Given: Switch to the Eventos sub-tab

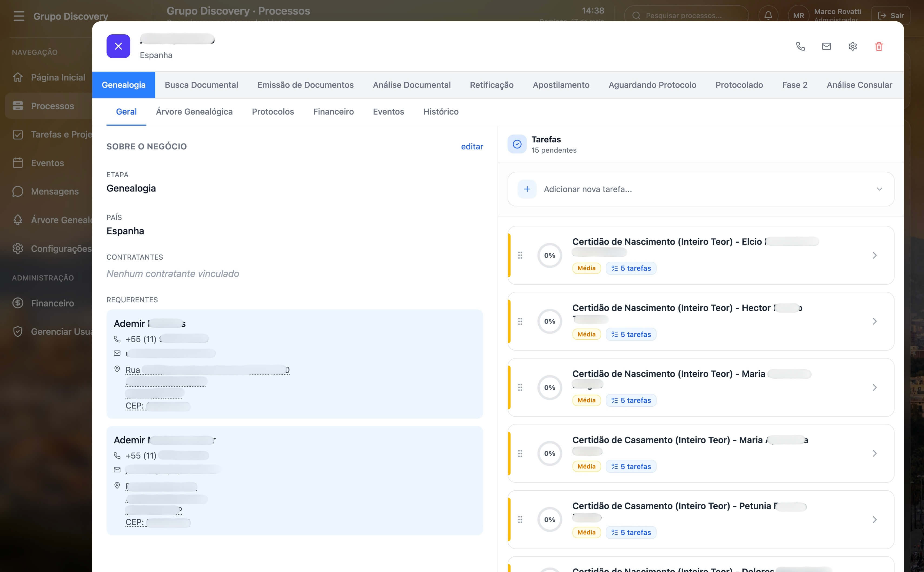Looking at the screenshot, I should (388, 112).
